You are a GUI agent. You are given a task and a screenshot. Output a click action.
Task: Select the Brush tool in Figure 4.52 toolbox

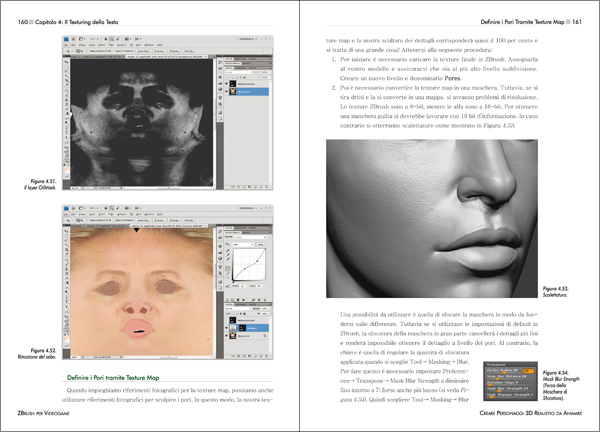[x=66, y=265]
